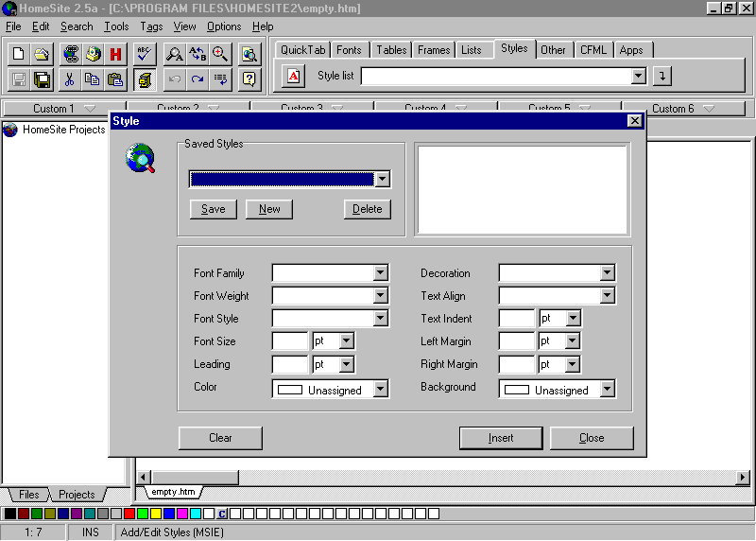Click the Delete style button

367,209
